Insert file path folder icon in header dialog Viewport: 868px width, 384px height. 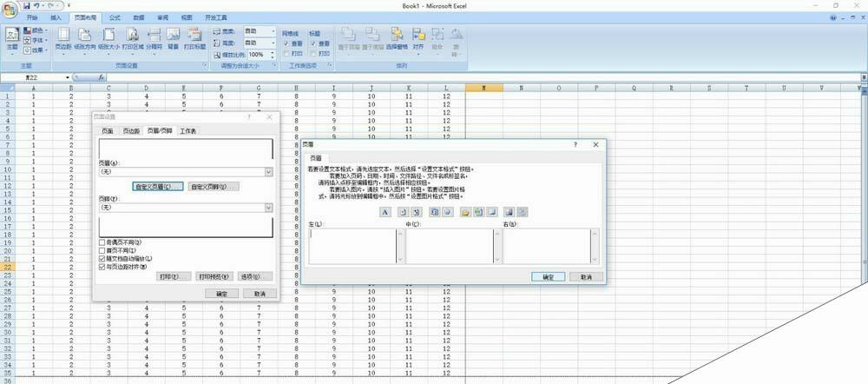pos(465,212)
